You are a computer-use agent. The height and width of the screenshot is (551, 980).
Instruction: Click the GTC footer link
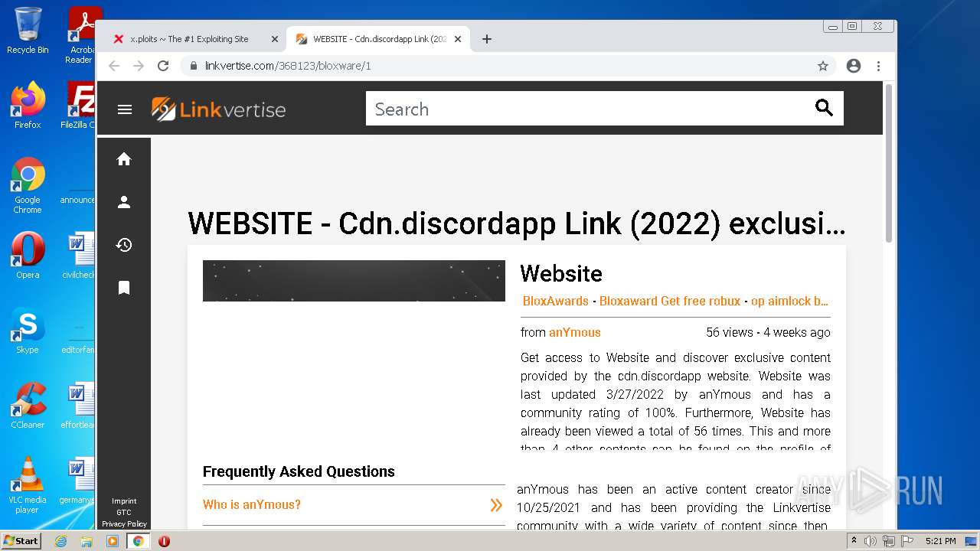point(124,513)
